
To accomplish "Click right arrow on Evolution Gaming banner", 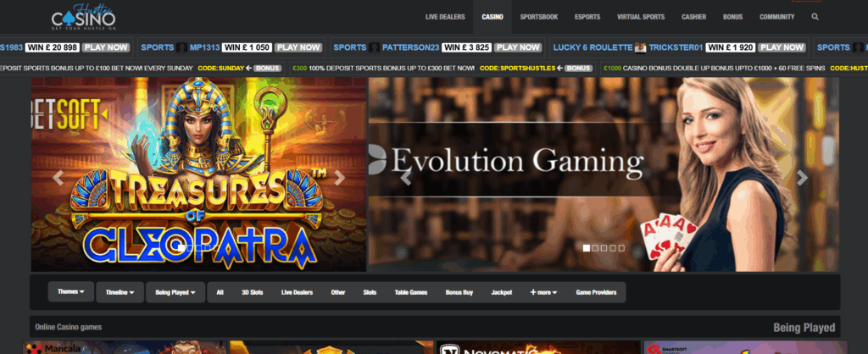I will [802, 178].
